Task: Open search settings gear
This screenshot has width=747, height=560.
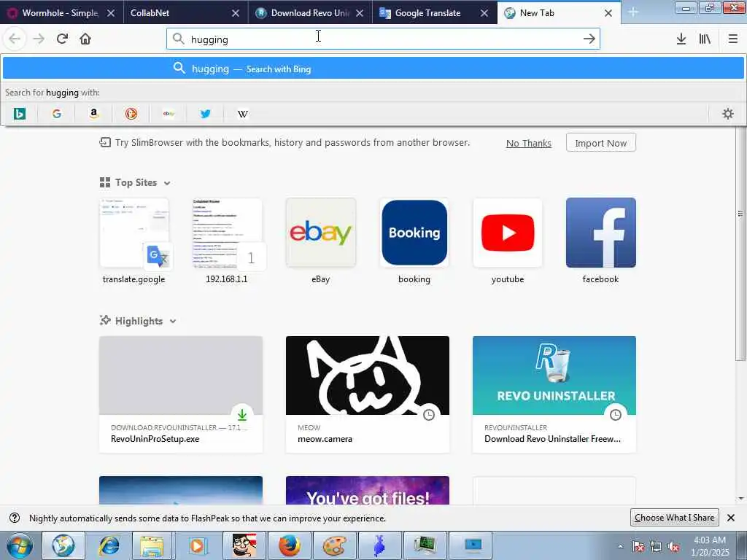Action: click(x=728, y=114)
